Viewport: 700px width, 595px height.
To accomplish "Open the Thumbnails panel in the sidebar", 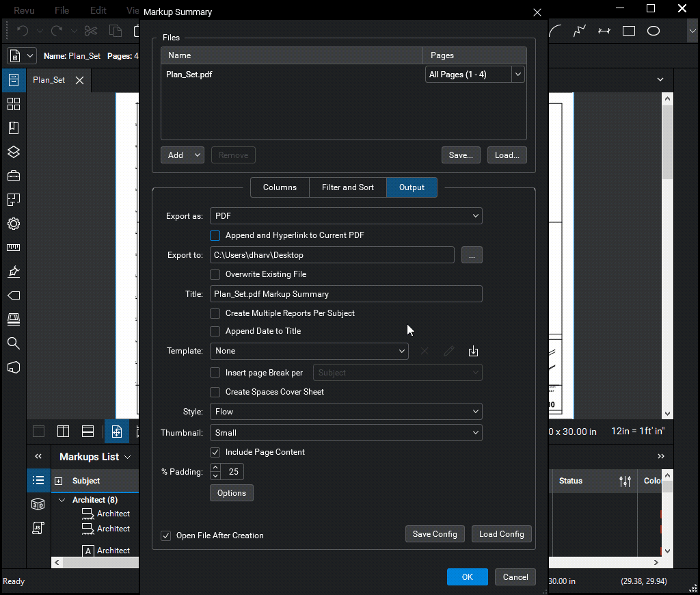I will [14, 104].
